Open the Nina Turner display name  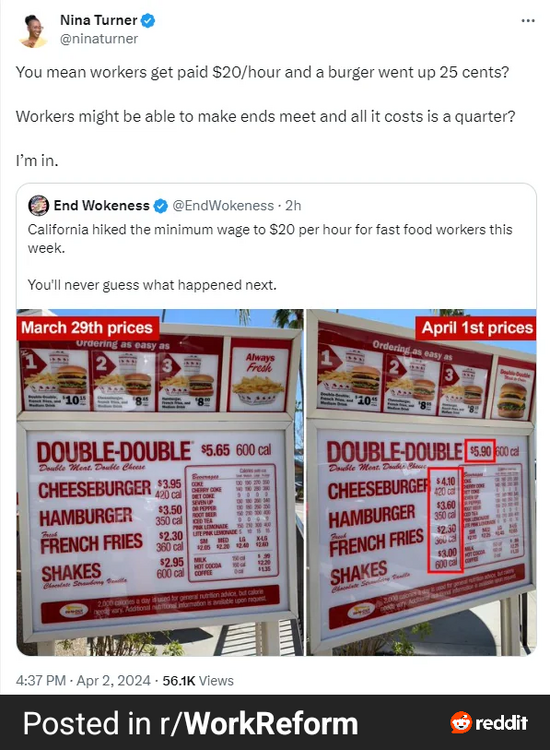point(99,20)
